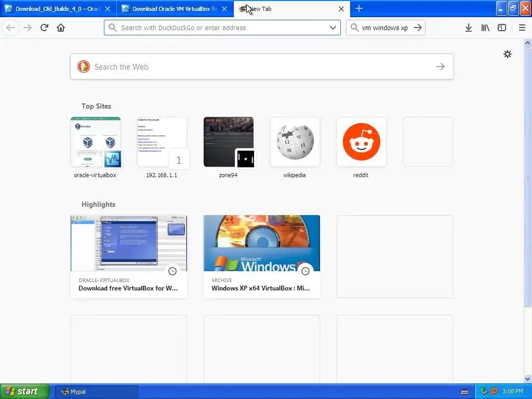Focus the 'vm windows xp' search field
Screen dimensions: 532x399
385,28
